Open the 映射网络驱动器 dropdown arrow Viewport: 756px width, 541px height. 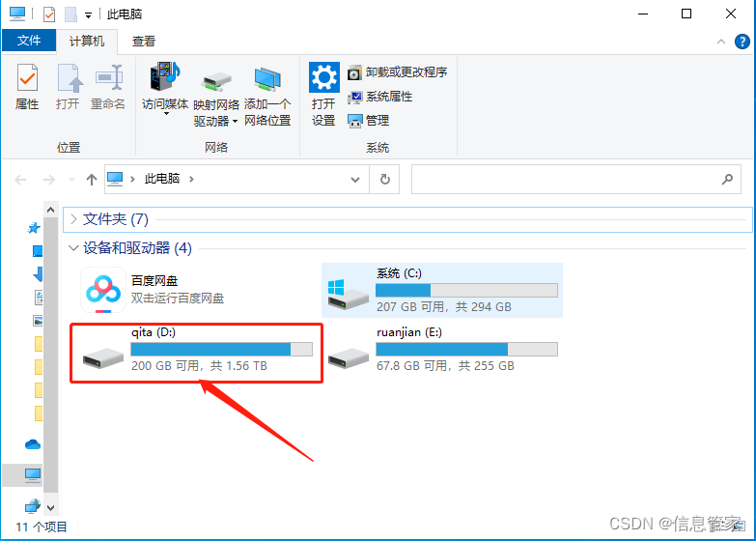236,121
